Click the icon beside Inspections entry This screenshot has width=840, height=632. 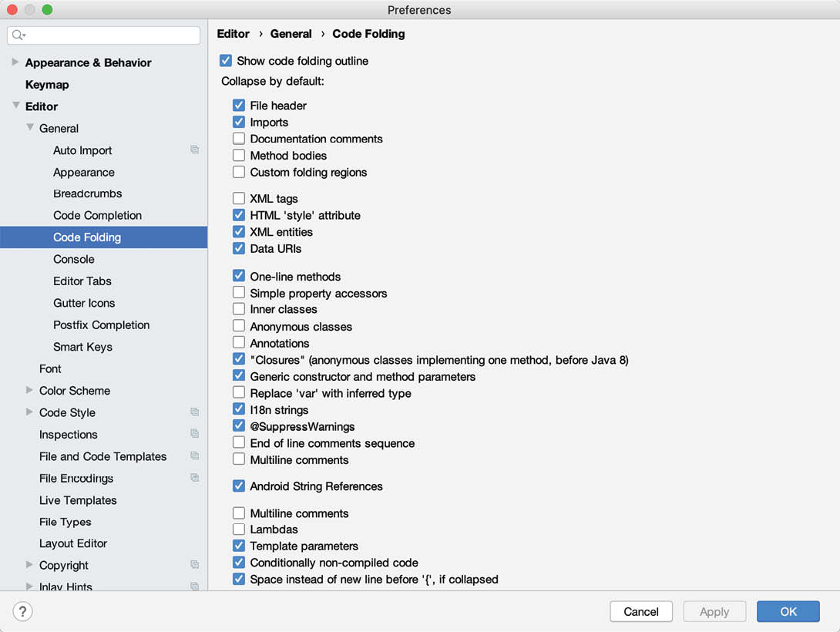(x=195, y=434)
